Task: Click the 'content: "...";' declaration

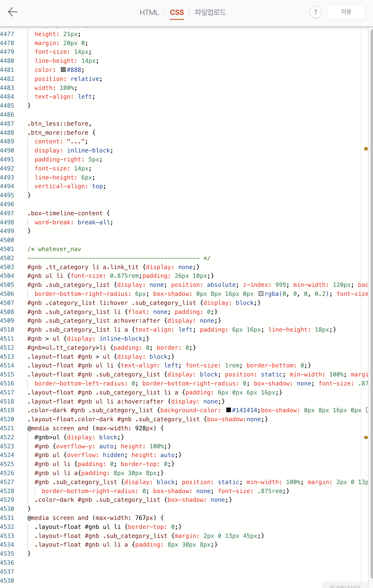Action: (x=61, y=141)
